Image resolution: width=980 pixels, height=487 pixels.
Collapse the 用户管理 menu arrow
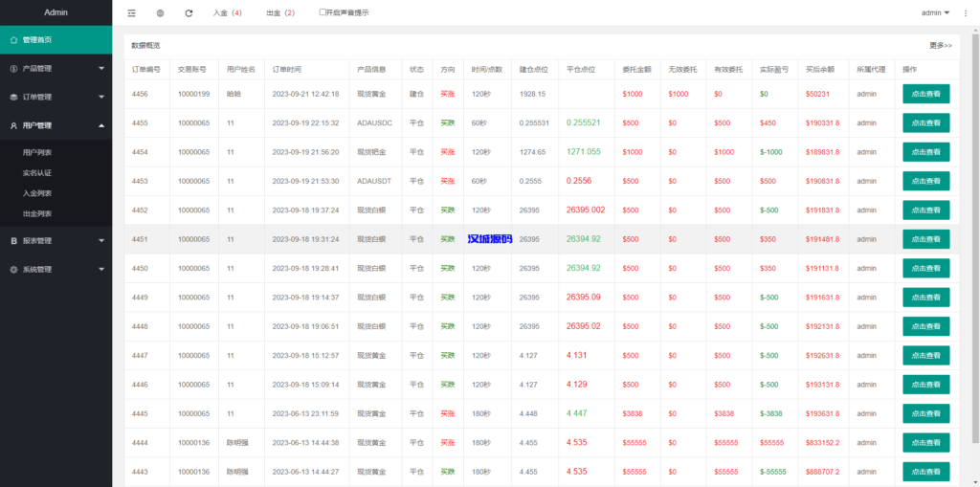tap(101, 125)
